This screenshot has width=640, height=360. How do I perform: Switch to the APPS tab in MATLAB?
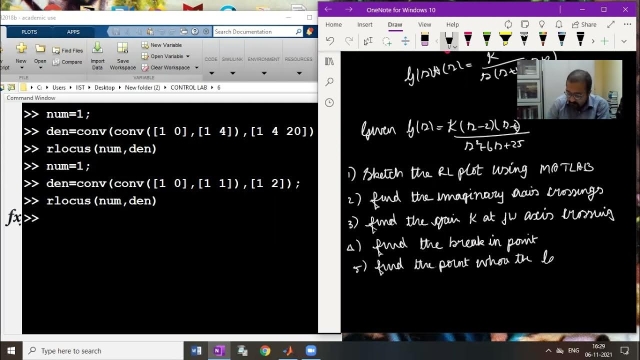tap(73, 32)
